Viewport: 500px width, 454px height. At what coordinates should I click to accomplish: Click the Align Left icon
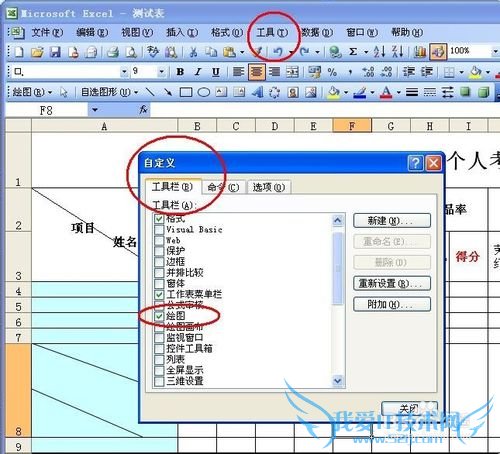[x=238, y=72]
